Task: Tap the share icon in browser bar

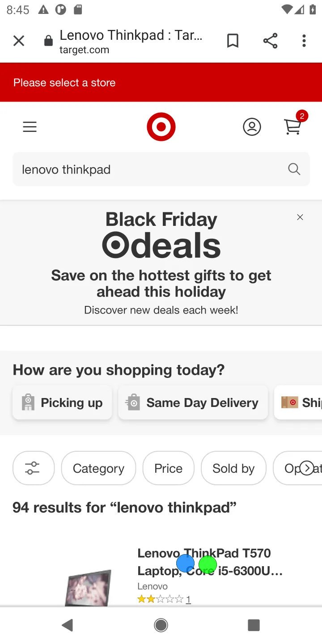Action: 270,41
